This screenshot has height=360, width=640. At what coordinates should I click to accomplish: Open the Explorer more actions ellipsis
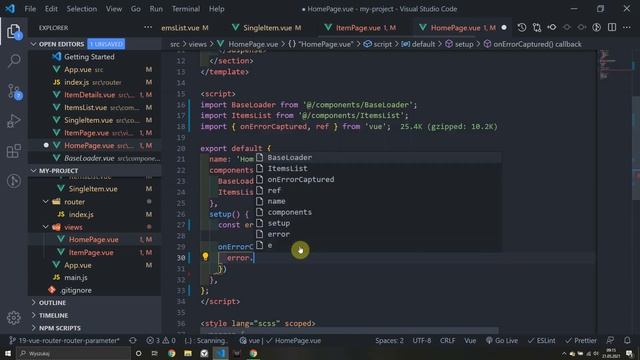tap(148, 27)
